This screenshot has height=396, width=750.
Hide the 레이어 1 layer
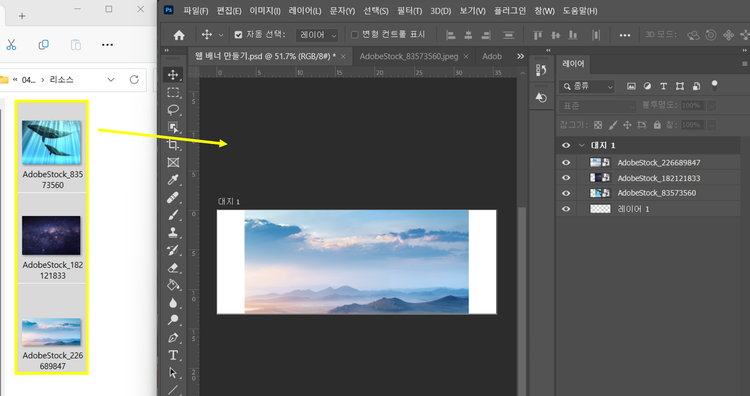click(x=566, y=209)
